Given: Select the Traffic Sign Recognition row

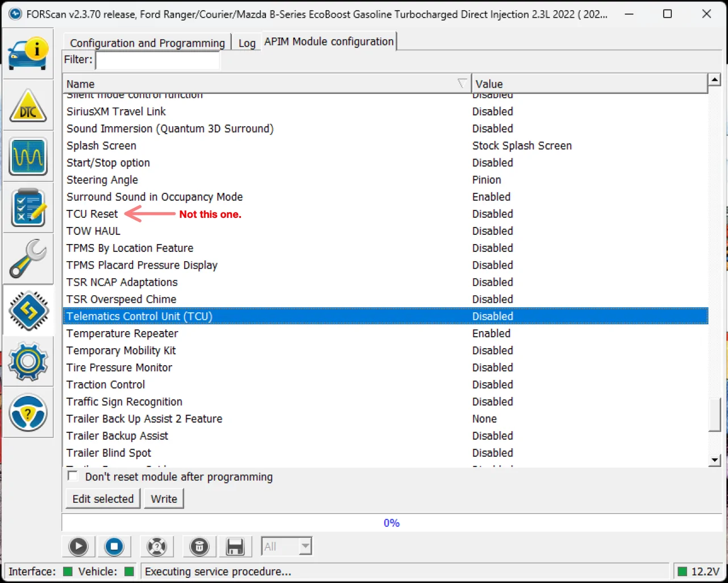Looking at the screenshot, I should [x=385, y=402].
